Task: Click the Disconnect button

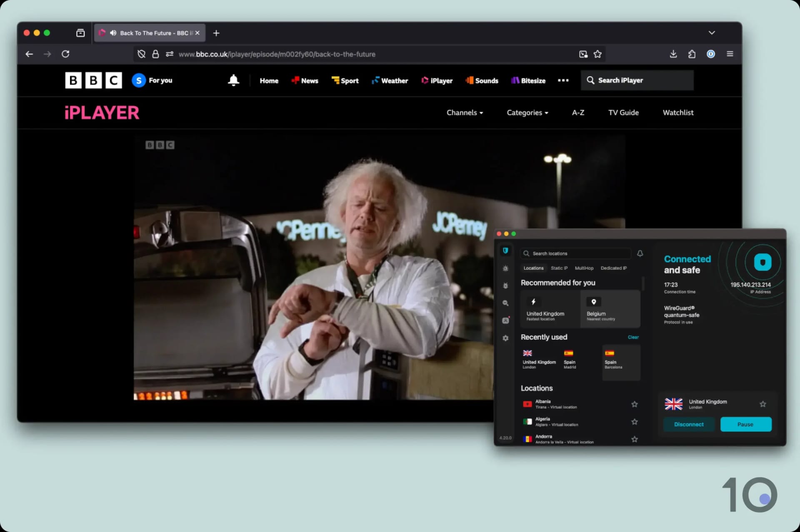Action: click(689, 424)
